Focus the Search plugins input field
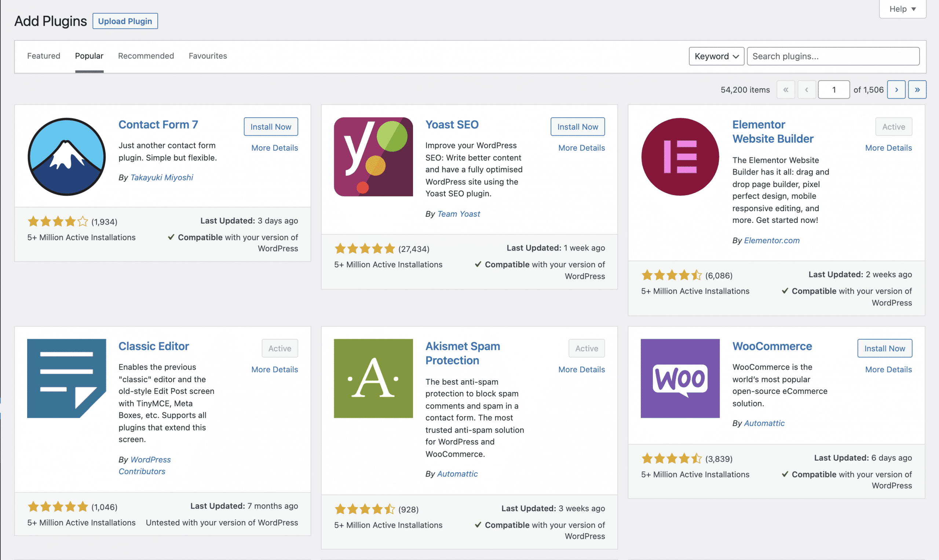Screen dimensions: 939x560 point(833,56)
